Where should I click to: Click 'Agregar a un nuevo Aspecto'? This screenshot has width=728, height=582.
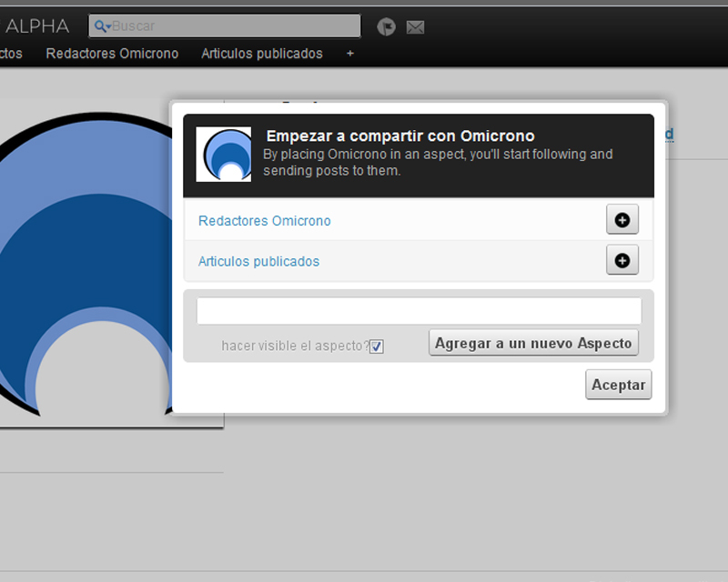(533, 343)
